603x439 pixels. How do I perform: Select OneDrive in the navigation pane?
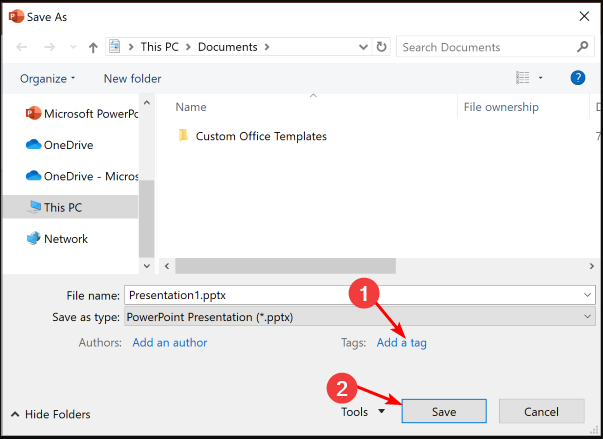pyautogui.click(x=68, y=145)
